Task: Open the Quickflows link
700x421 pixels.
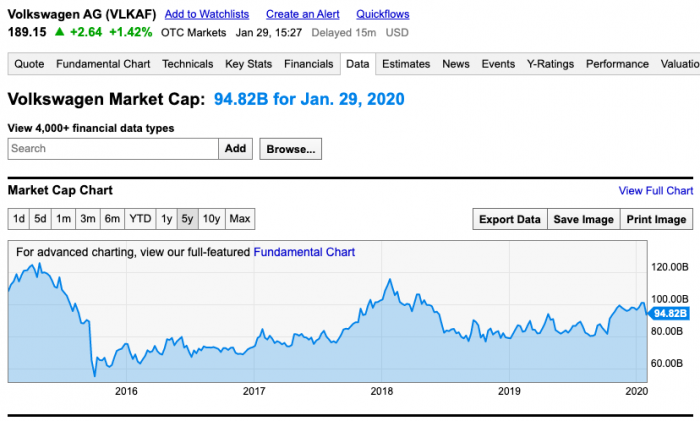Action: click(384, 14)
